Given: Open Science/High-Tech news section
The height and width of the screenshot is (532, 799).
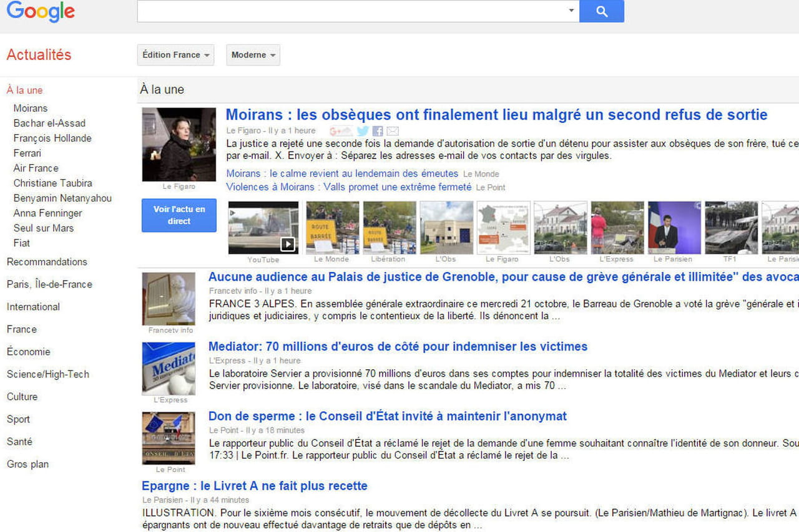Looking at the screenshot, I should 48,374.
